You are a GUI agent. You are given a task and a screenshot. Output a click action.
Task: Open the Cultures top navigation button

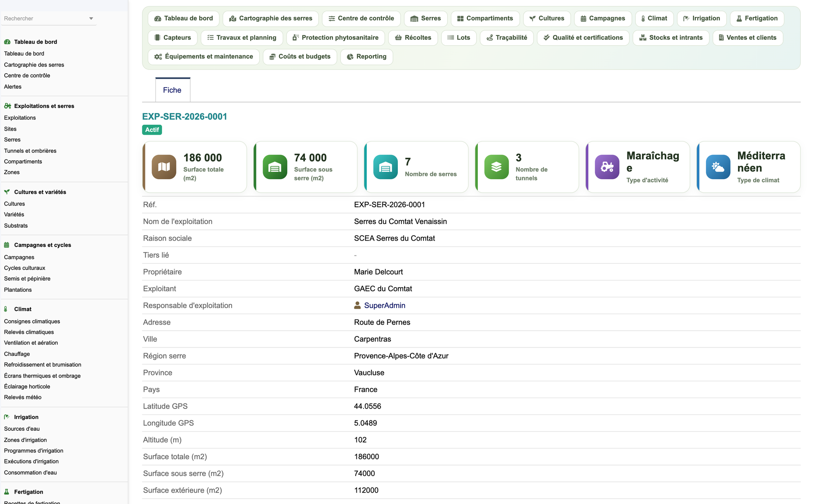point(547,18)
